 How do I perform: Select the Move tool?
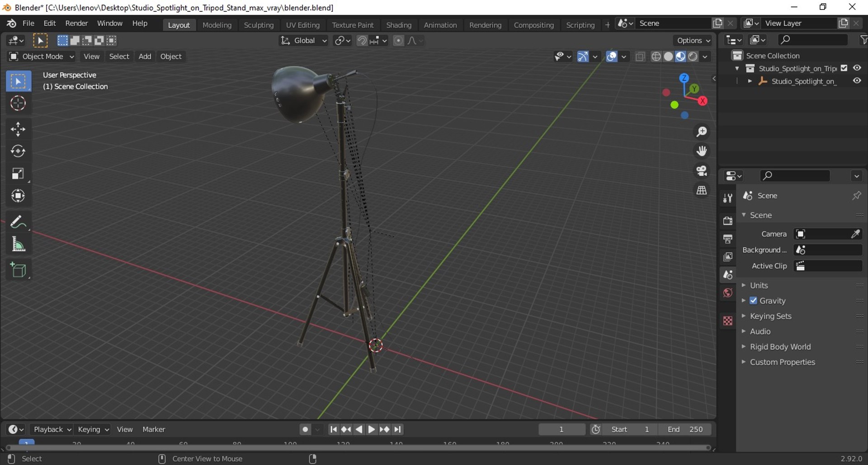point(18,129)
